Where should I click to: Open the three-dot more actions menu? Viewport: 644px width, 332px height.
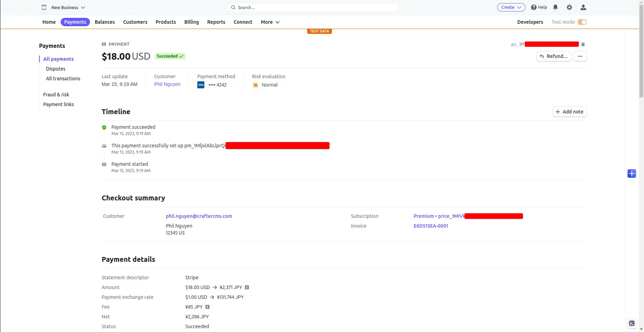click(x=580, y=56)
